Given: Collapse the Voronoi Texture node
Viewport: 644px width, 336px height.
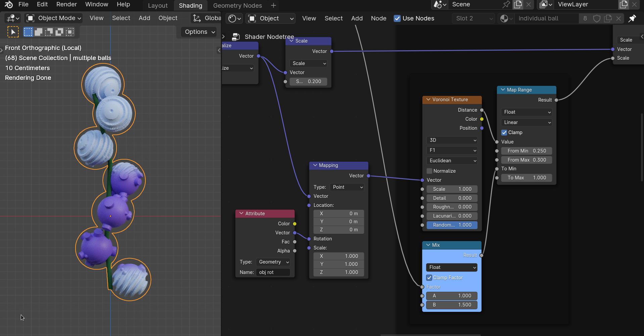Looking at the screenshot, I should tap(428, 100).
